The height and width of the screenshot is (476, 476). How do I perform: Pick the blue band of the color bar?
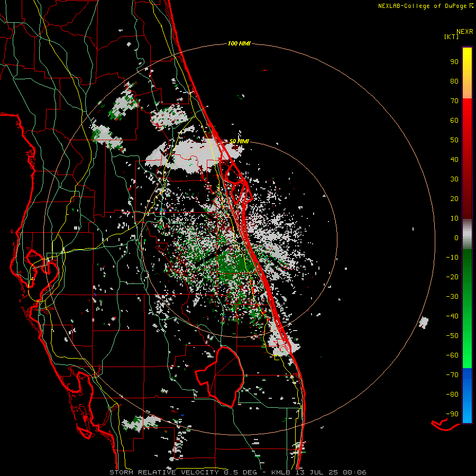[x=467, y=396]
